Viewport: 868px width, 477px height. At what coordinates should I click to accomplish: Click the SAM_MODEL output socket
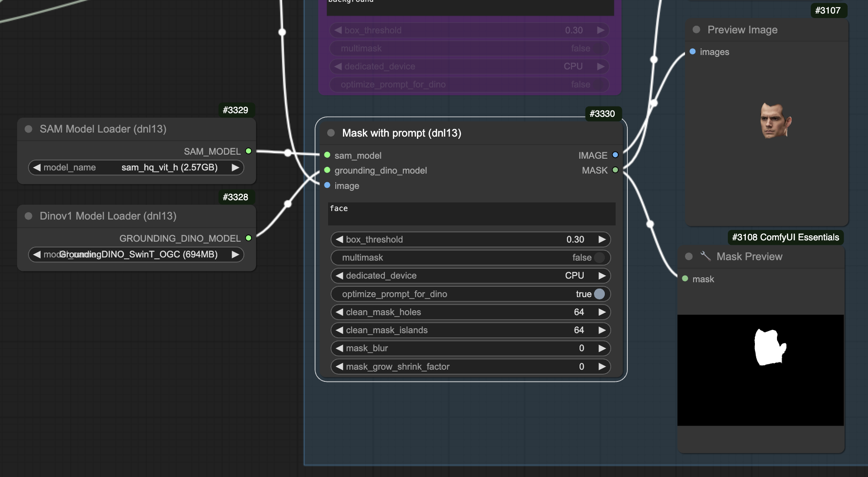[x=248, y=151]
